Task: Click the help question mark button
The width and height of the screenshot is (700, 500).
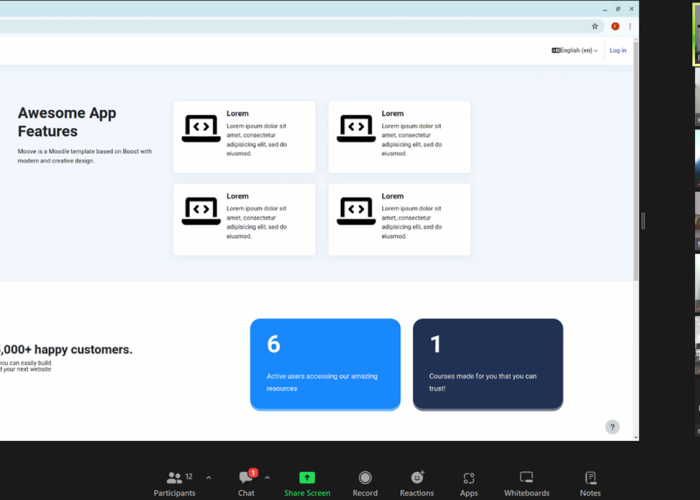Action: (x=613, y=427)
